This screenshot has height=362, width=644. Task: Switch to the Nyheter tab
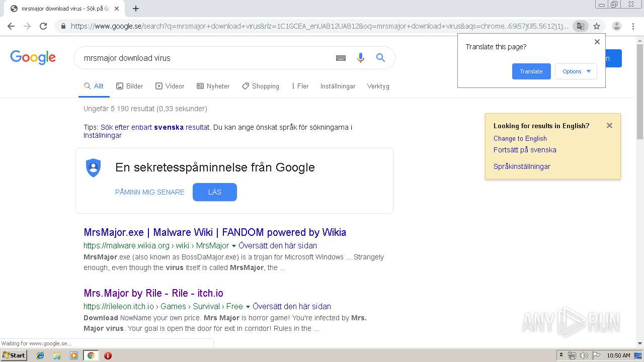[213, 86]
